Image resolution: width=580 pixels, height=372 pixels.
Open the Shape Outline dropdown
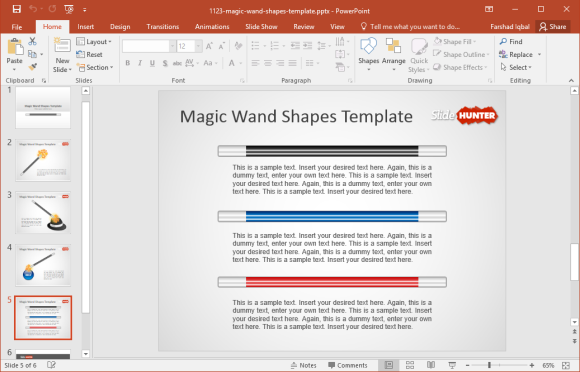click(461, 54)
